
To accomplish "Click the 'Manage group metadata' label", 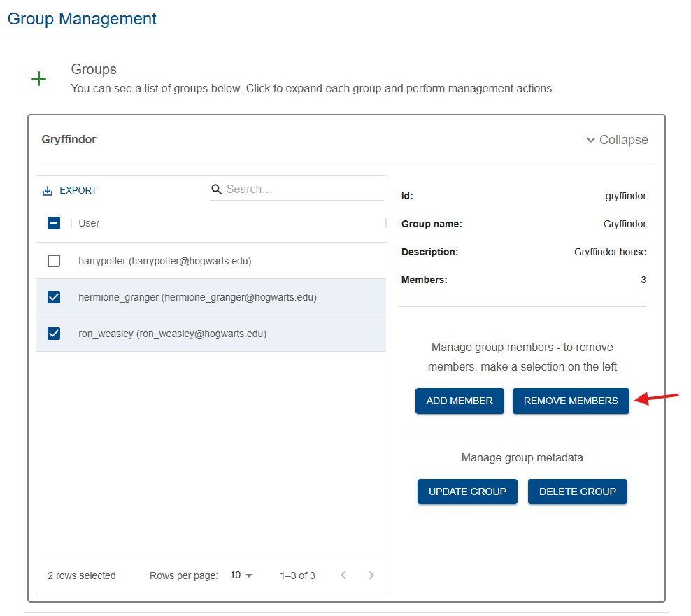I will 522,457.
